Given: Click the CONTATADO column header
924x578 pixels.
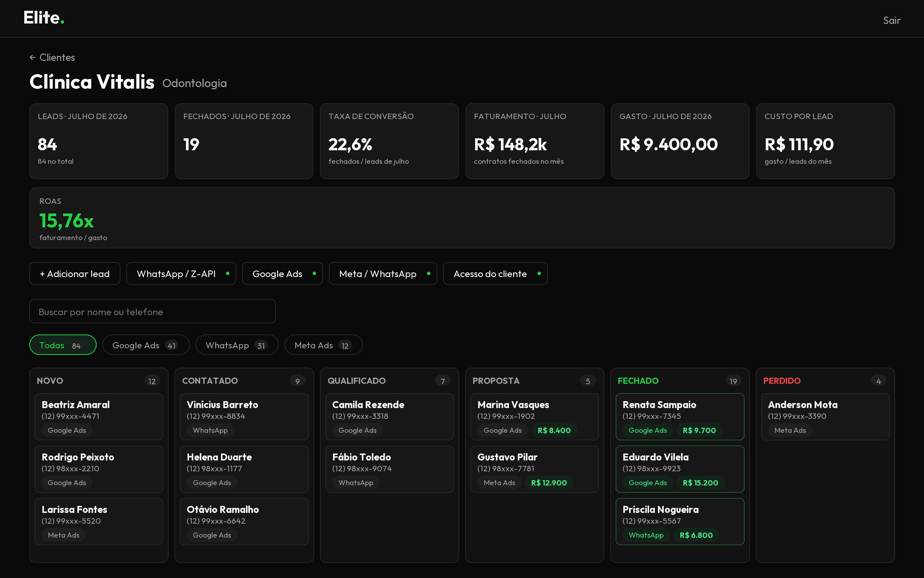Looking at the screenshot, I should pos(210,381).
